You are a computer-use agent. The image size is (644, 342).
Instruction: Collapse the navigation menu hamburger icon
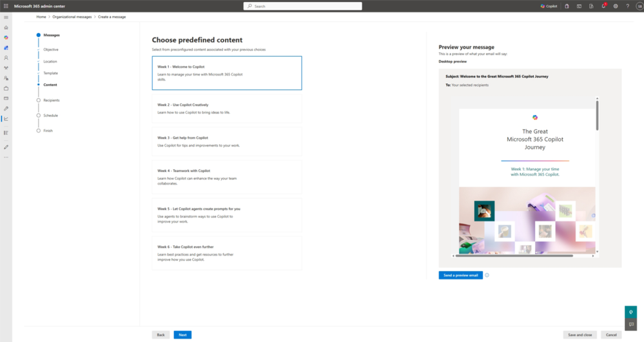[6, 17]
